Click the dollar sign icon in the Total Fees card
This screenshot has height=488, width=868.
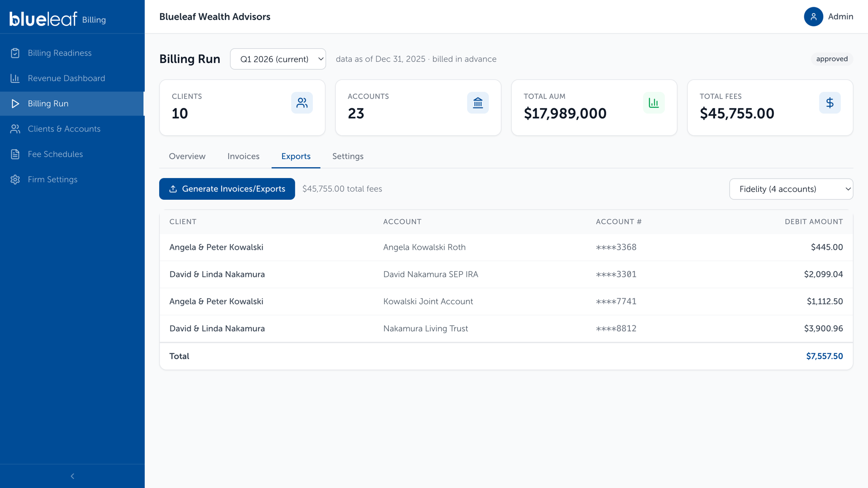[x=830, y=103]
